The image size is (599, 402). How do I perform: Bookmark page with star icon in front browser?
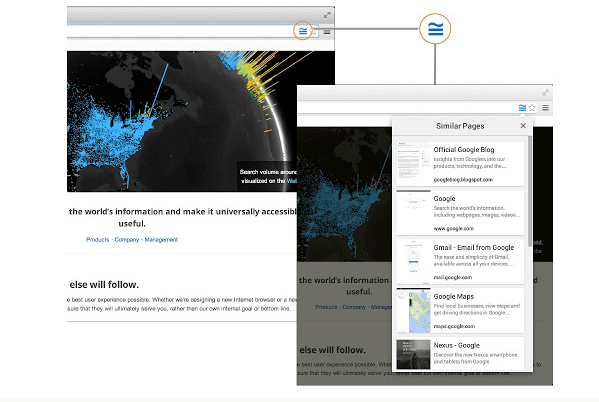(532, 108)
